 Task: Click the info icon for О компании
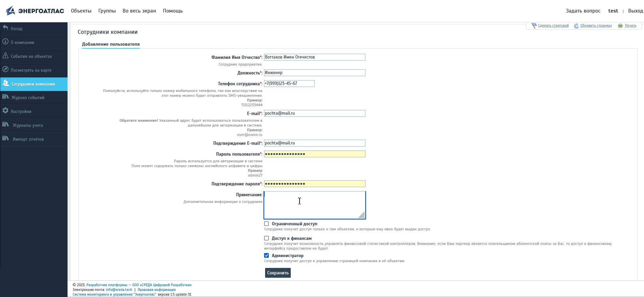tap(5, 42)
